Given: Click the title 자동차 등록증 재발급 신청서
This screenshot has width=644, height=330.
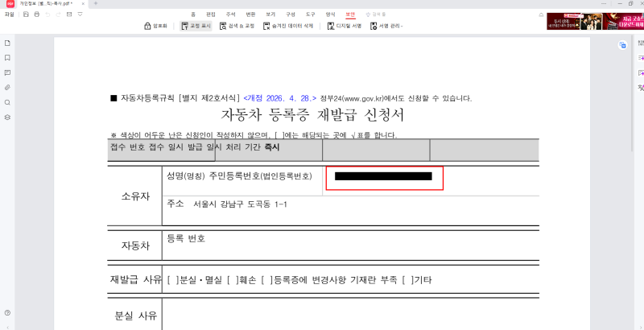Looking at the screenshot, I should [312, 115].
